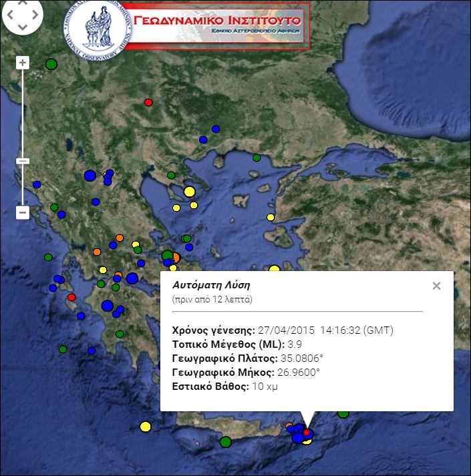
Task: Zoom out with the minus button
Action: [23, 212]
